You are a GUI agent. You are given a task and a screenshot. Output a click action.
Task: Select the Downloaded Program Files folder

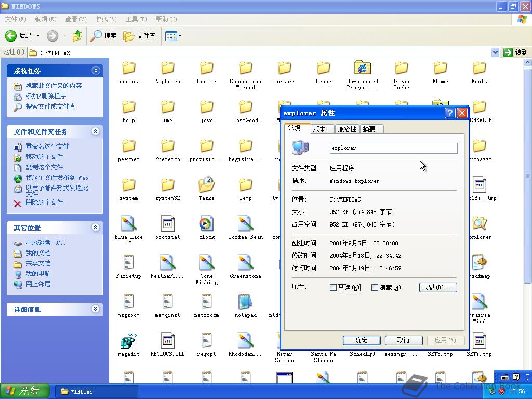(x=362, y=68)
